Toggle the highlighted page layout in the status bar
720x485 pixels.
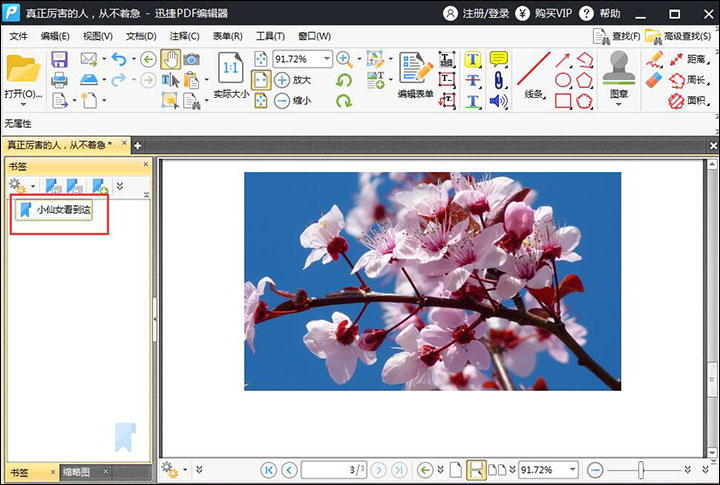point(477,469)
